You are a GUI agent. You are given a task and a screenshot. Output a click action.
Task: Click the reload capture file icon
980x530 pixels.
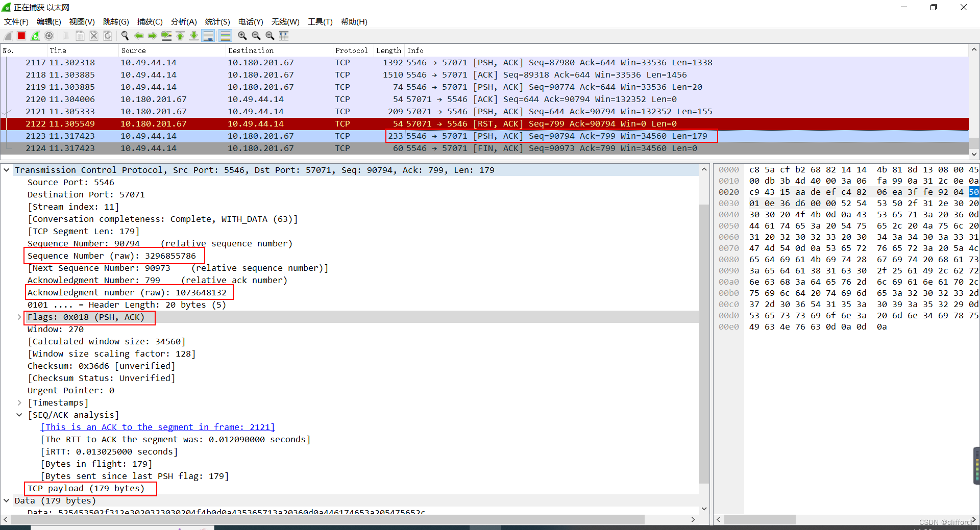pos(108,36)
